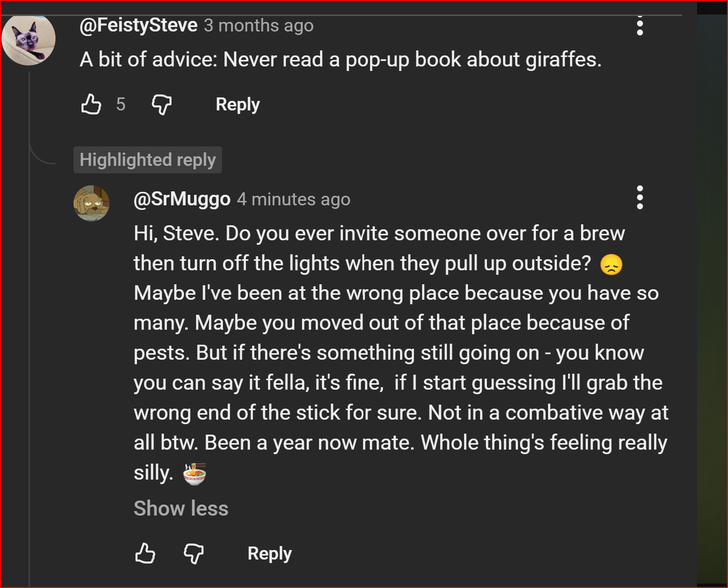Collapse the reply with Show less
The image size is (728, 588).
(181, 509)
